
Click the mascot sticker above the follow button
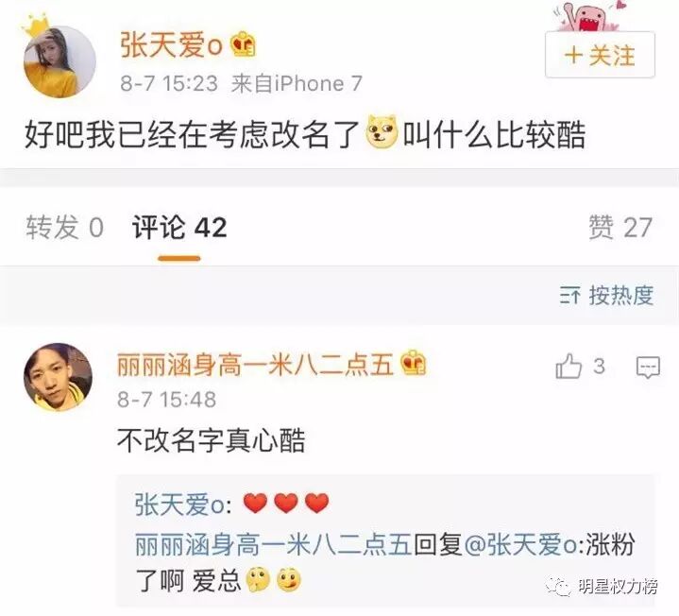click(590, 16)
